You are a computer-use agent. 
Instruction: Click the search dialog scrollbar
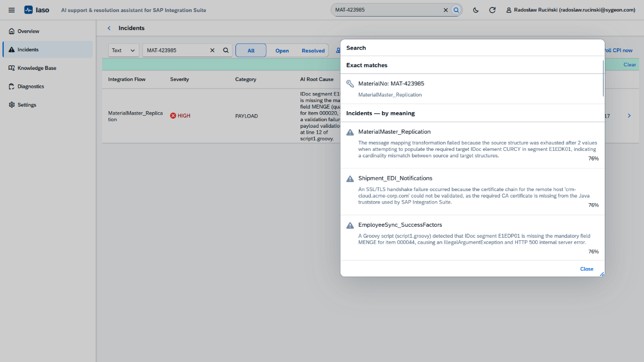(603, 78)
